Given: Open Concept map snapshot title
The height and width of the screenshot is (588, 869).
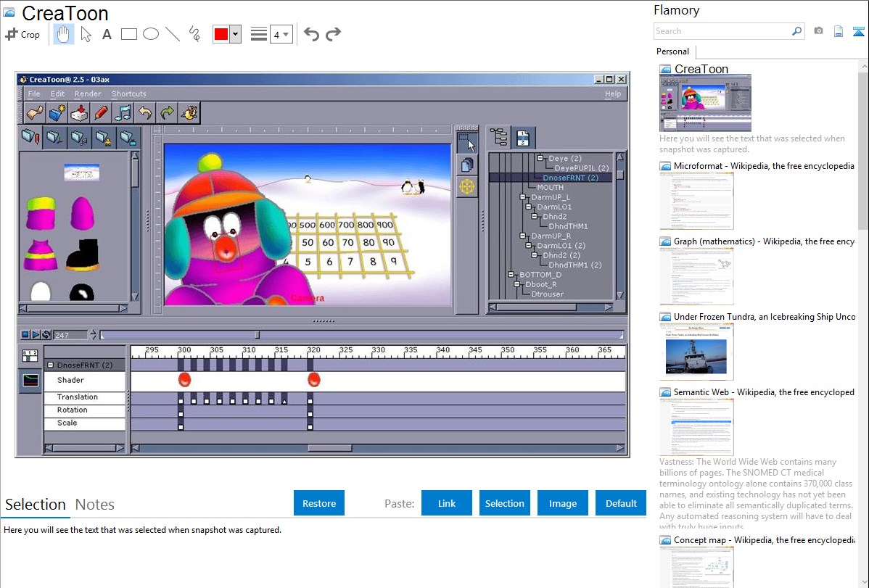Looking at the screenshot, I should pos(765,540).
